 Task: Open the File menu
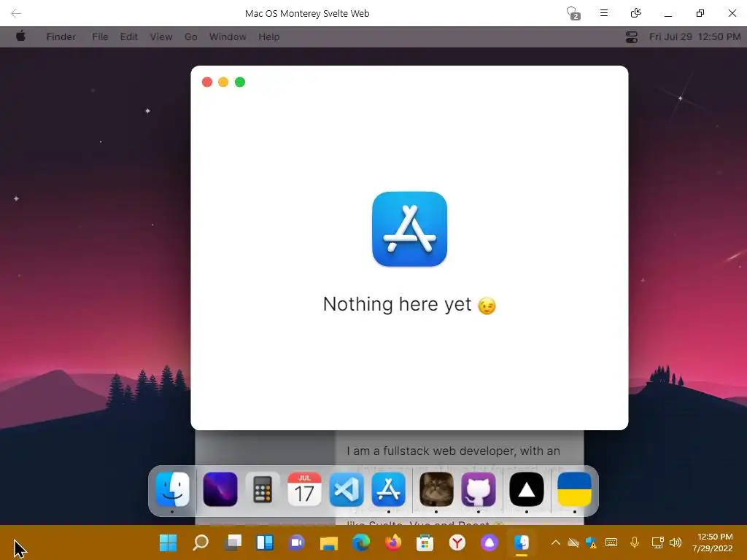(x=100, y=36)
